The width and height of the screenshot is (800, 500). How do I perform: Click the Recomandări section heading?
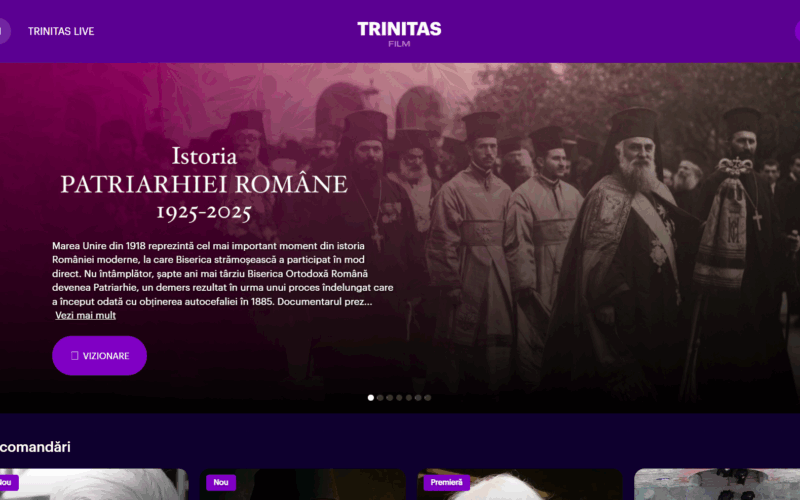pos(36,447)
